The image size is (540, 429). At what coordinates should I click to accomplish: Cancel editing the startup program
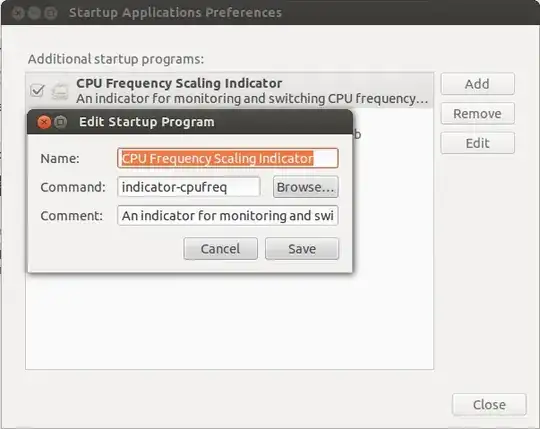(220, 249)
